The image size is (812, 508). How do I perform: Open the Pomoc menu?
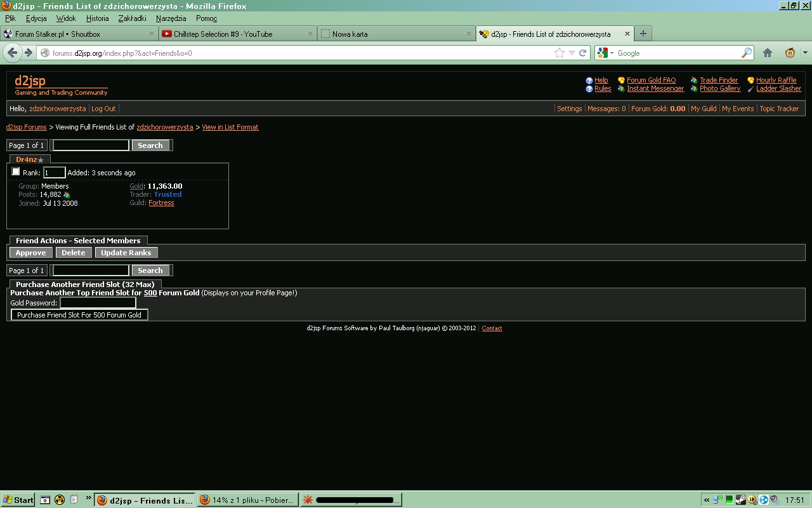(x=206, y=18)
